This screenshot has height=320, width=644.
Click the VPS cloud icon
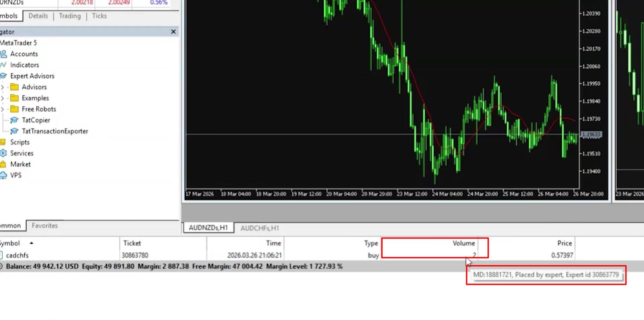(x=3, y=175)
